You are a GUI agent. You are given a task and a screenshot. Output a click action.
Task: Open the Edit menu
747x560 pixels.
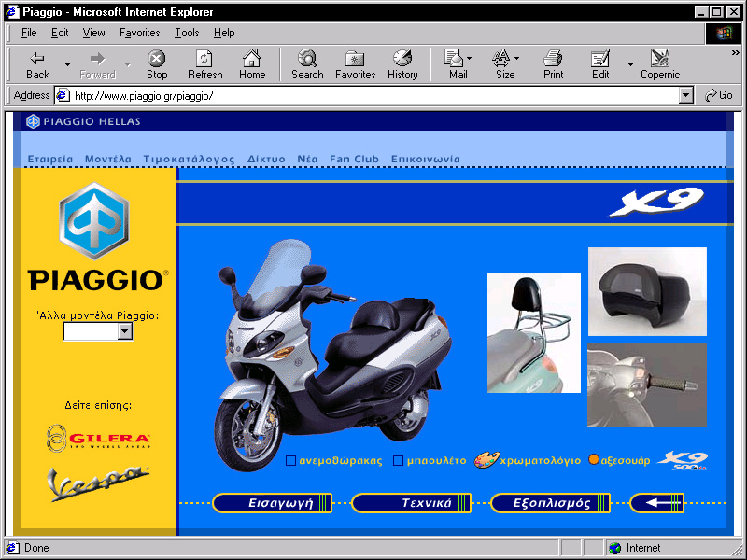[x=60, y=33]
